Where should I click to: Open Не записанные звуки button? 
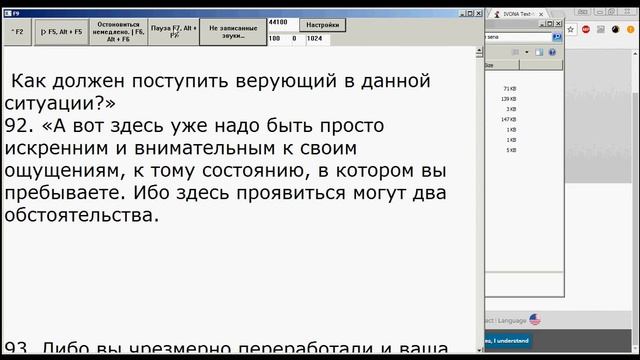click(233, 32)
